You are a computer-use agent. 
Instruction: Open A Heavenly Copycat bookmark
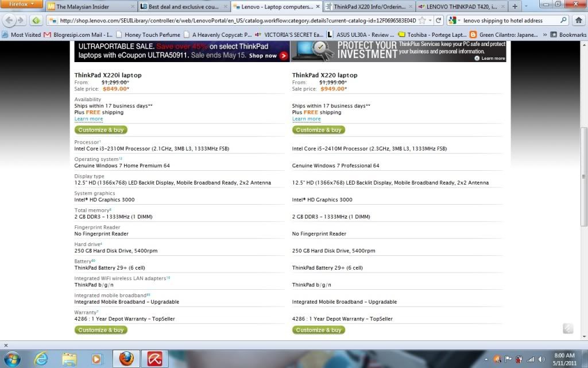[x=218, y=34]
